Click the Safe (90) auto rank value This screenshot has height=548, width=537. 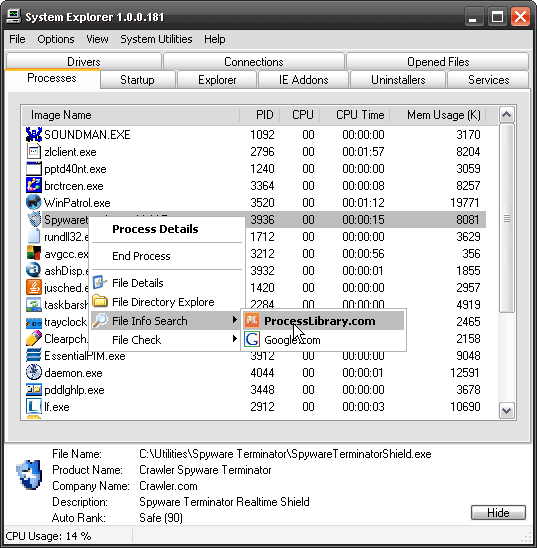coord(161,518)
